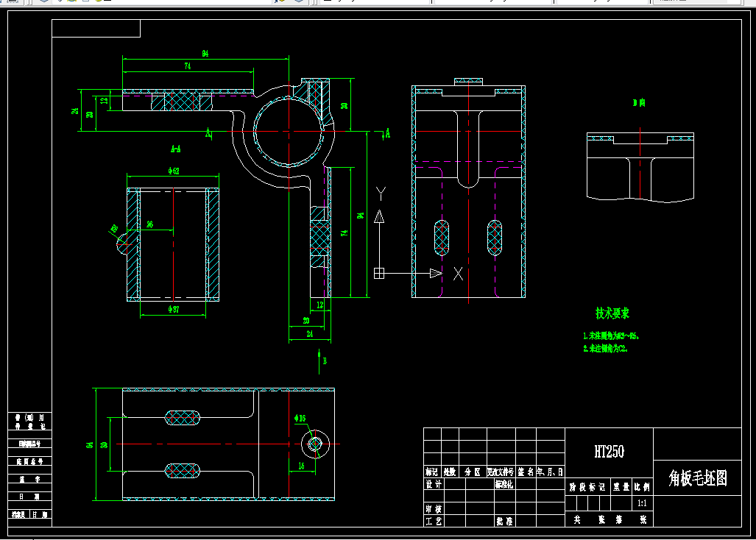Select the Y axis label of UCS icon
The height and width of the screenshot is (540, 756).
(x=381, y=193)
